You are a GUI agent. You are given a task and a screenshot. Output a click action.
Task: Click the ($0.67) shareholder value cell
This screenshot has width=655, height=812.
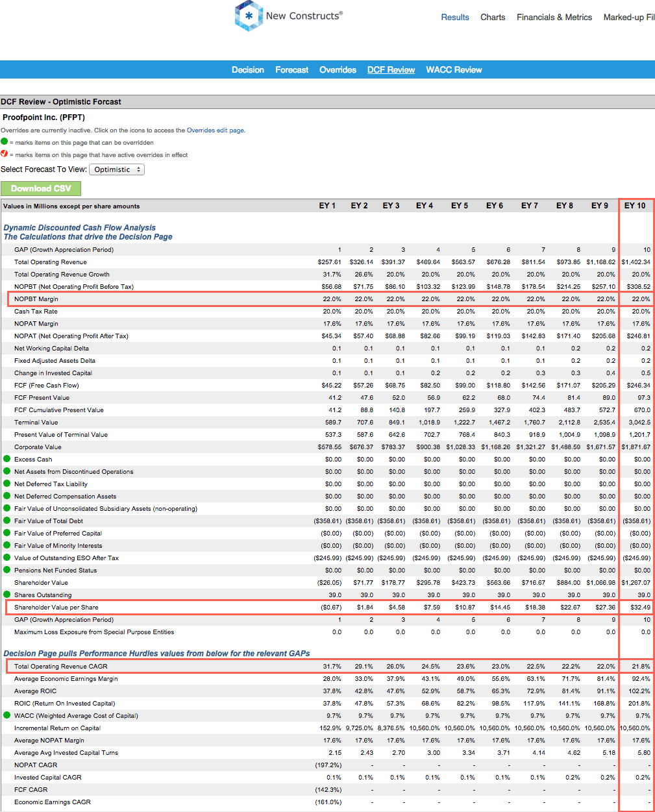coord(331,608)
